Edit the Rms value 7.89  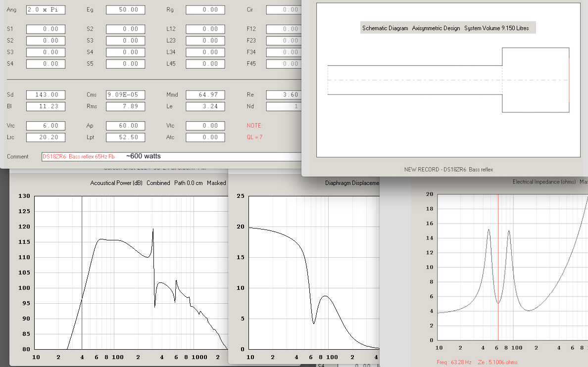click(x=126, y=106)
